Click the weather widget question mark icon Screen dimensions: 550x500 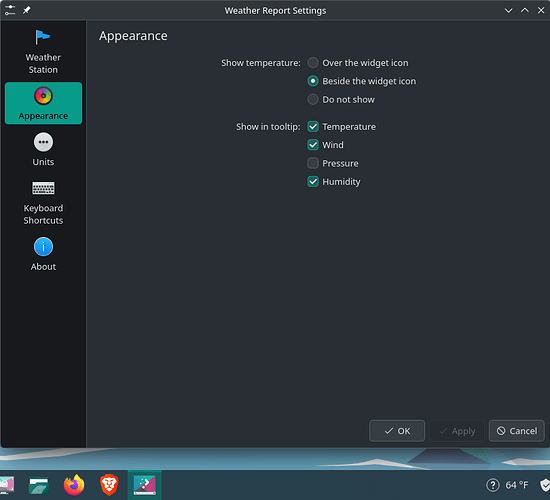(x=492, y=485)
